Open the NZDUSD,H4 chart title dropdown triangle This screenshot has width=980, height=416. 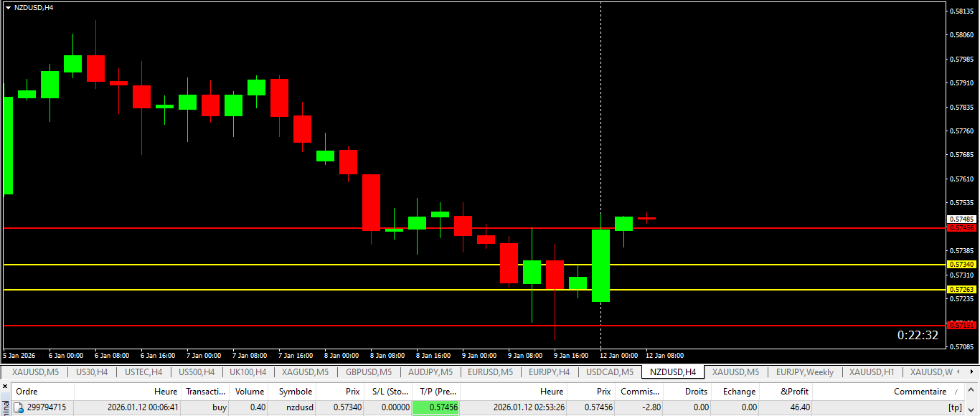(x=8, y=7)
